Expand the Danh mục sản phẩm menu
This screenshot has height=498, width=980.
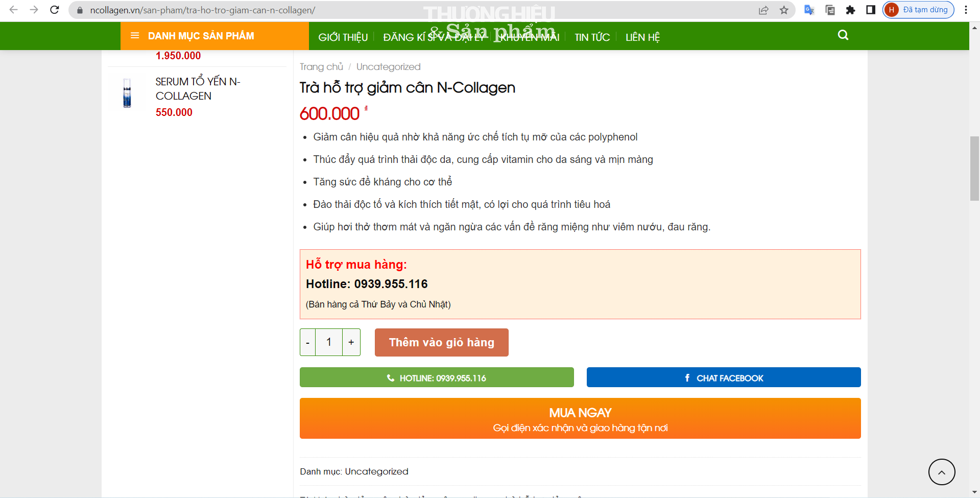pos(201,36)
